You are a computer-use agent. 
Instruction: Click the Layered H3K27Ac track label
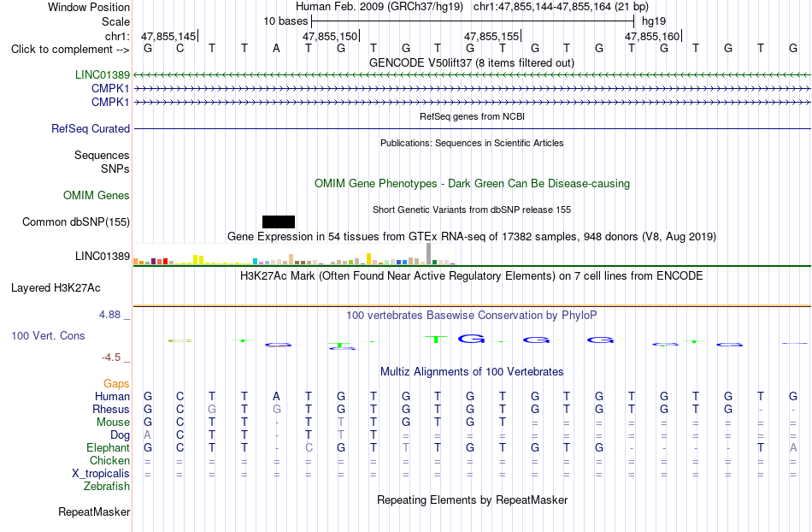point(56,288)
